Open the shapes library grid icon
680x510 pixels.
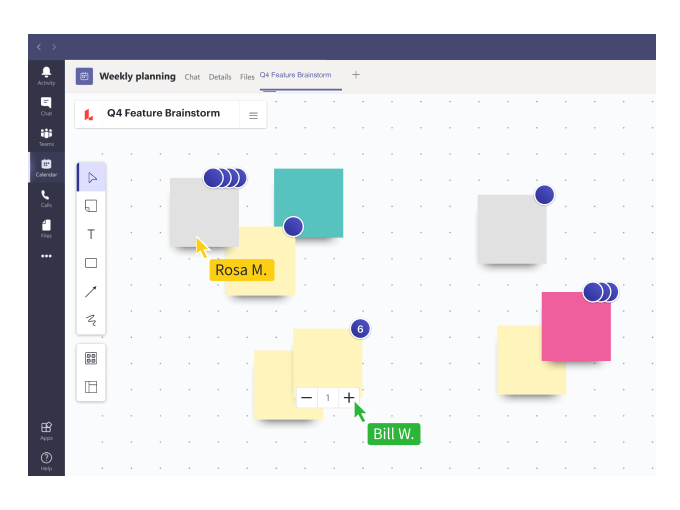tap(91, 358)
